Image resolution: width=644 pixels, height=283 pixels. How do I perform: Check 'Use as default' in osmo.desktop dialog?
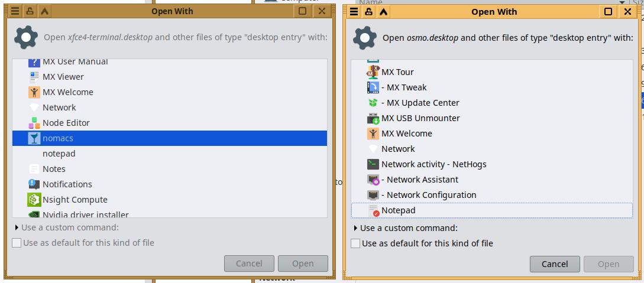point(355,243)
